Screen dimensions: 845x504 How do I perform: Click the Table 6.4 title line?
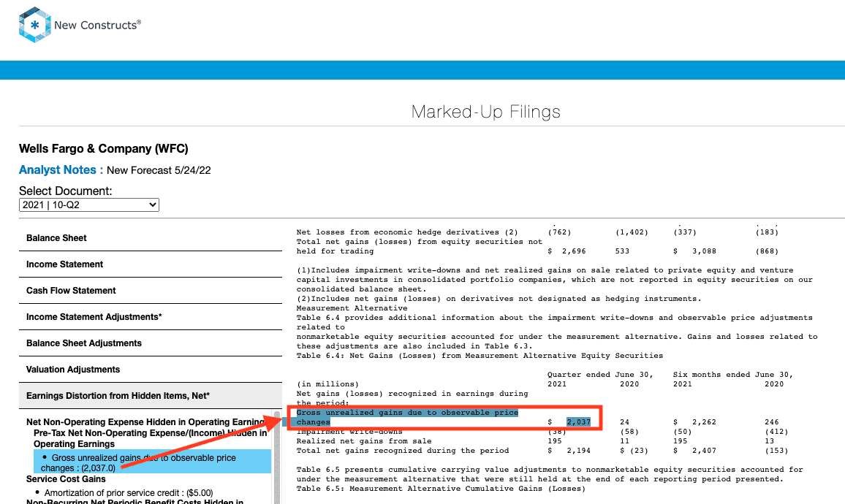[480, 356]
